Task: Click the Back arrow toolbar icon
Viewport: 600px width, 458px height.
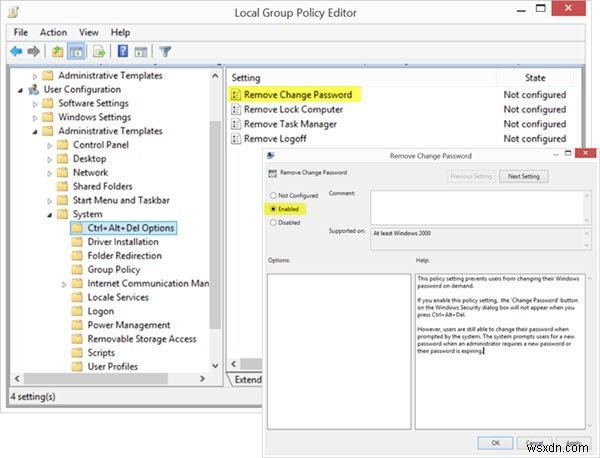Action: pos(16,51)
